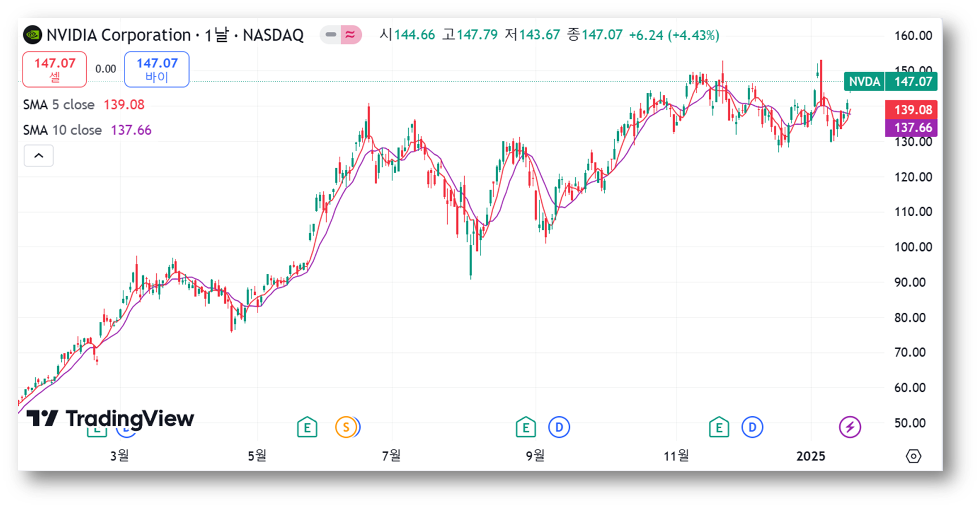
Task: Open the orange split S marker
Action: tap(346, 428)
